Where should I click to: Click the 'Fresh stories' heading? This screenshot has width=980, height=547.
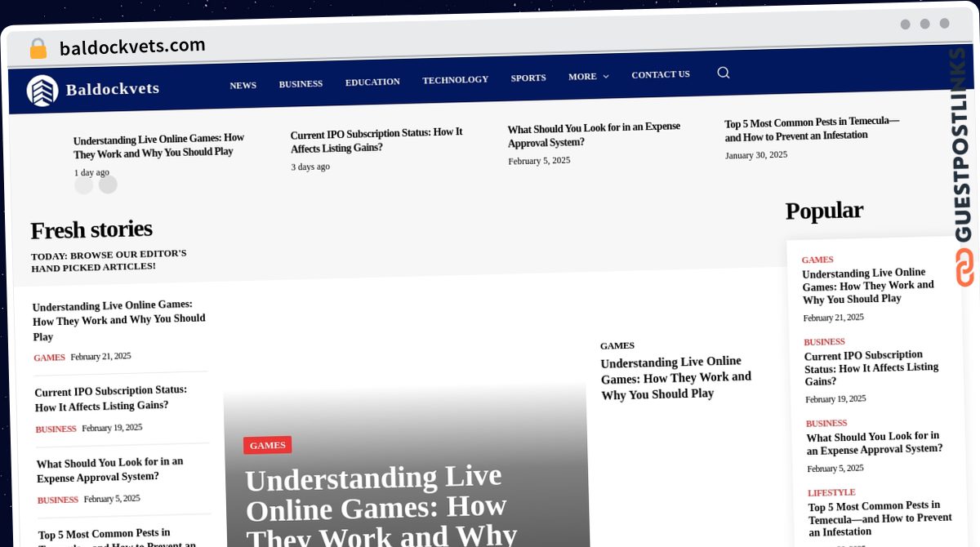point(91,229)
